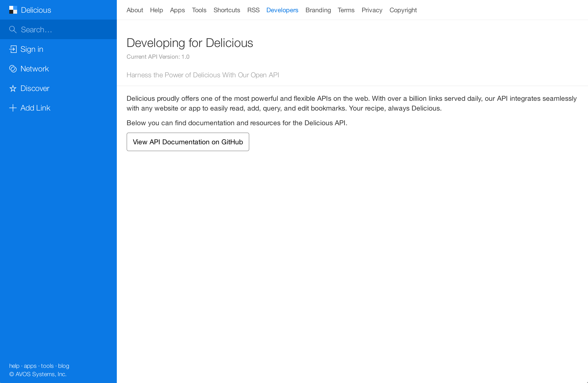Open the footer apps link

click(x=30, y=366)
